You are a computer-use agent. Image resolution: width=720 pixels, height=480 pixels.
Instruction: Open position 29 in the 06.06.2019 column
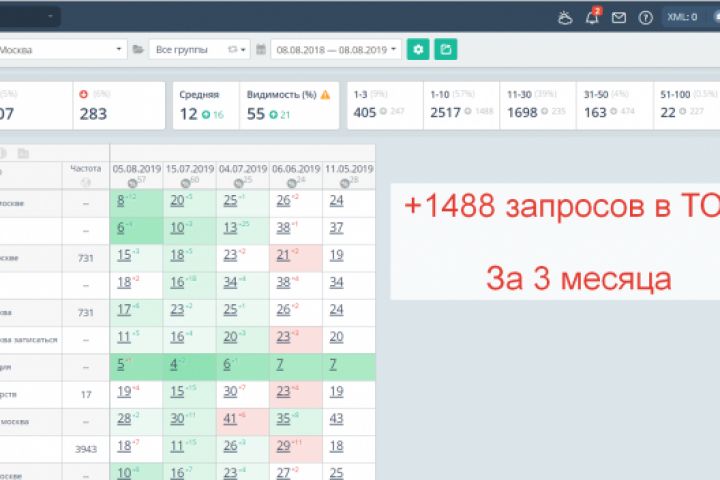(283, 446)
